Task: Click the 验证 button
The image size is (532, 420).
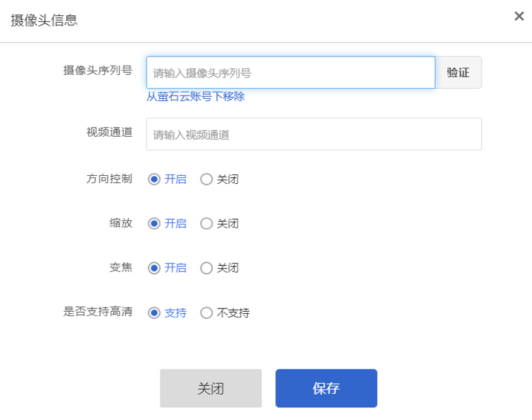Action: coord(458,72)
